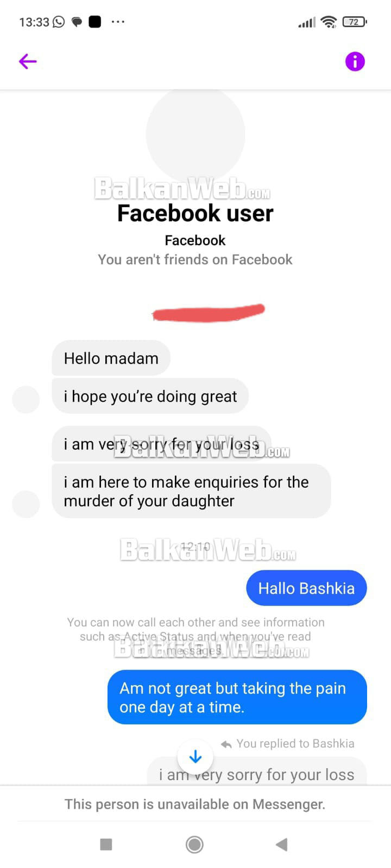Tap the Android home circle button
The image size is (391, 868).
coord(194,844)
